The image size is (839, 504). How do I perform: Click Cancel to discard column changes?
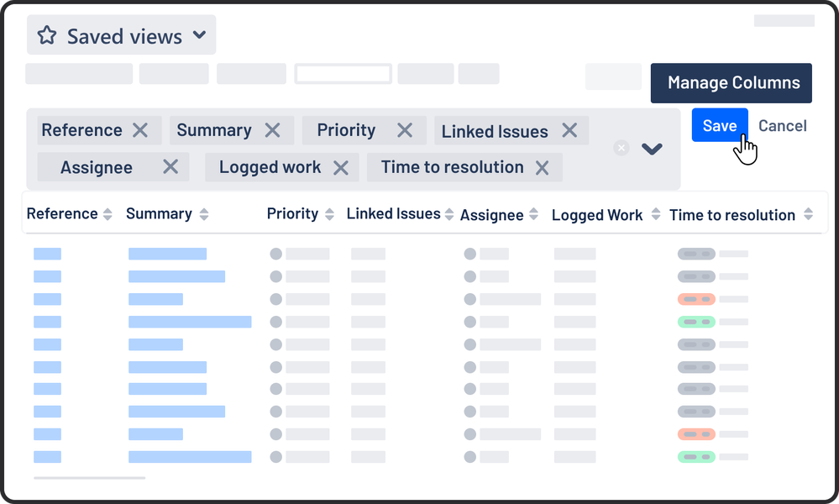782,125
